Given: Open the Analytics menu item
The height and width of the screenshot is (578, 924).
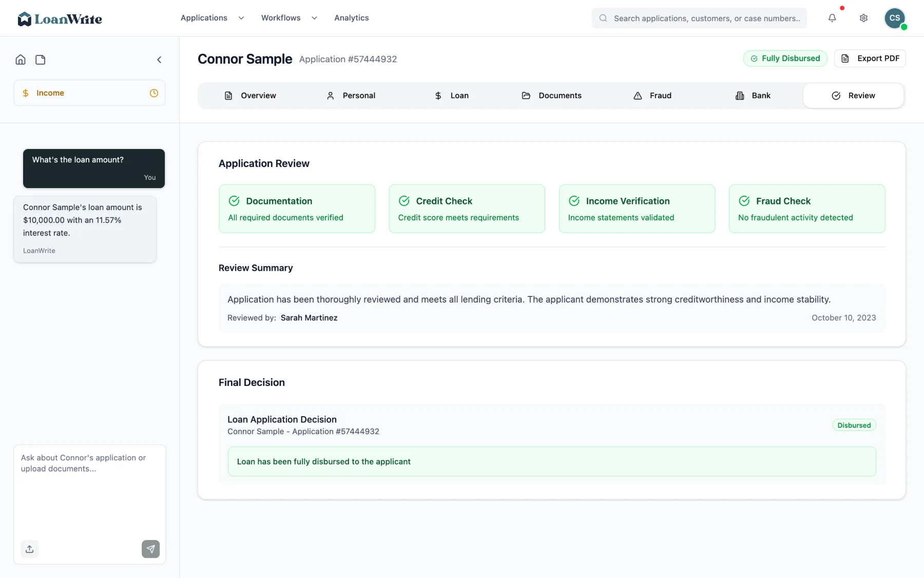Looking at the screenshot, I should pyautogui.click(x=352, y=18).
